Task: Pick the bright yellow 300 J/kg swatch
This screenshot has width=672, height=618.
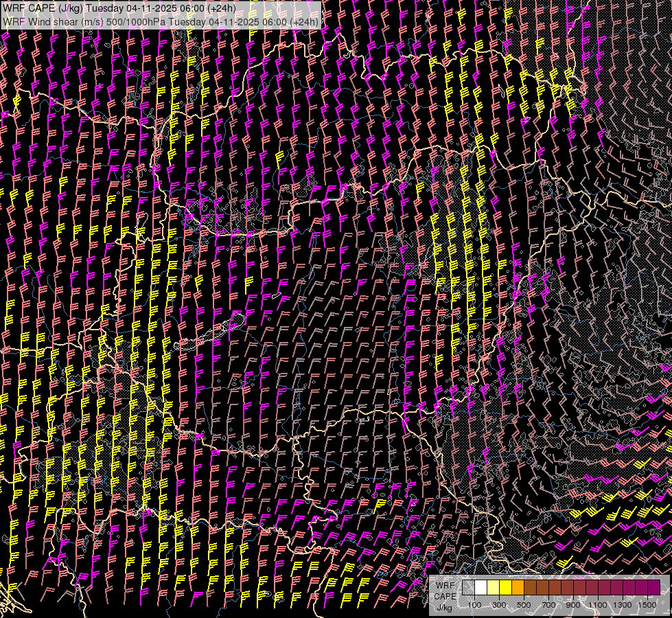Action: tap(505, 588)
